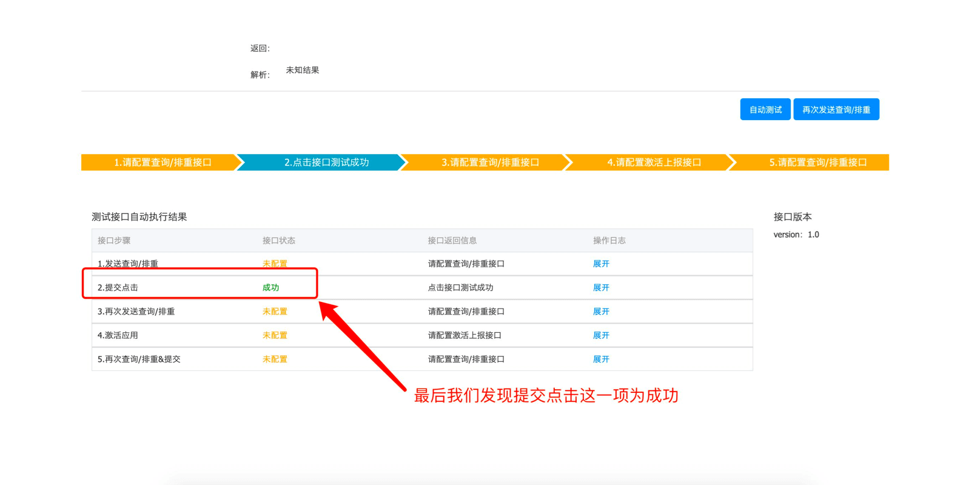This screenshot has width=980, height=485.
Task: Click the 点击接口测试成功 return message cell
Action: pos(460,287)
